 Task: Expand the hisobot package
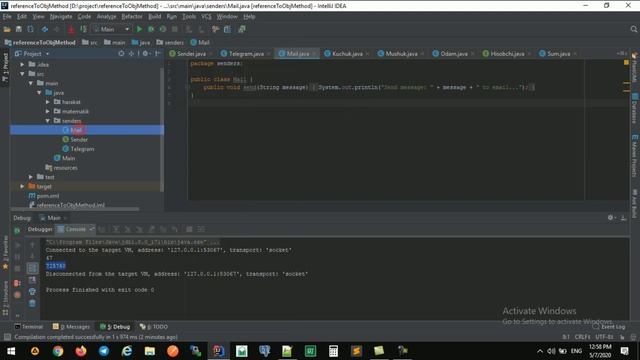[48, 102]
